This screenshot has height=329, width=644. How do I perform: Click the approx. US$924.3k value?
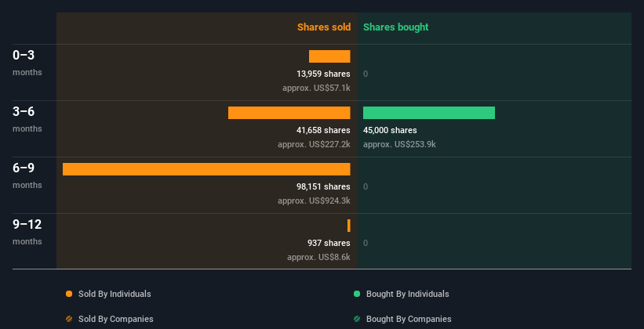click(314, 201)
